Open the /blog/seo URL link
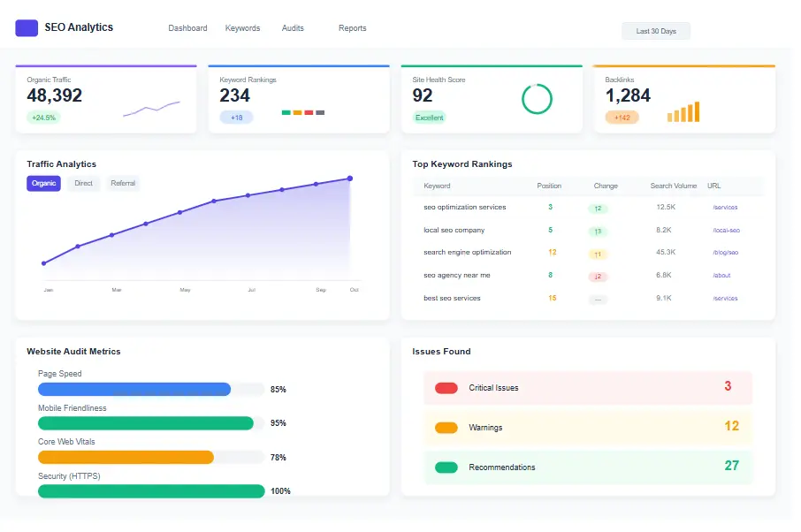This screenshot has height=532, width=801. click(x=724, y=253)
